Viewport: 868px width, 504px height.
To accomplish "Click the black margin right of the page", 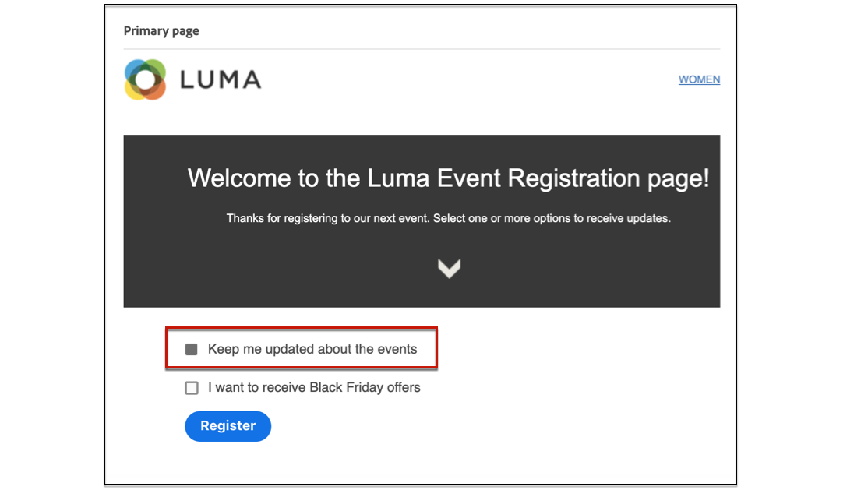I will [x=803, y=249].
